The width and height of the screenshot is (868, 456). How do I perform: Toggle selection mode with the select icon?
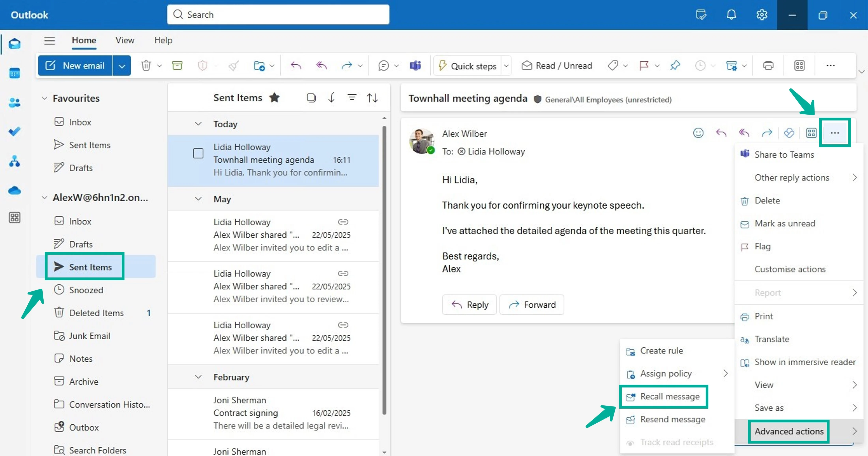point(311,98)
